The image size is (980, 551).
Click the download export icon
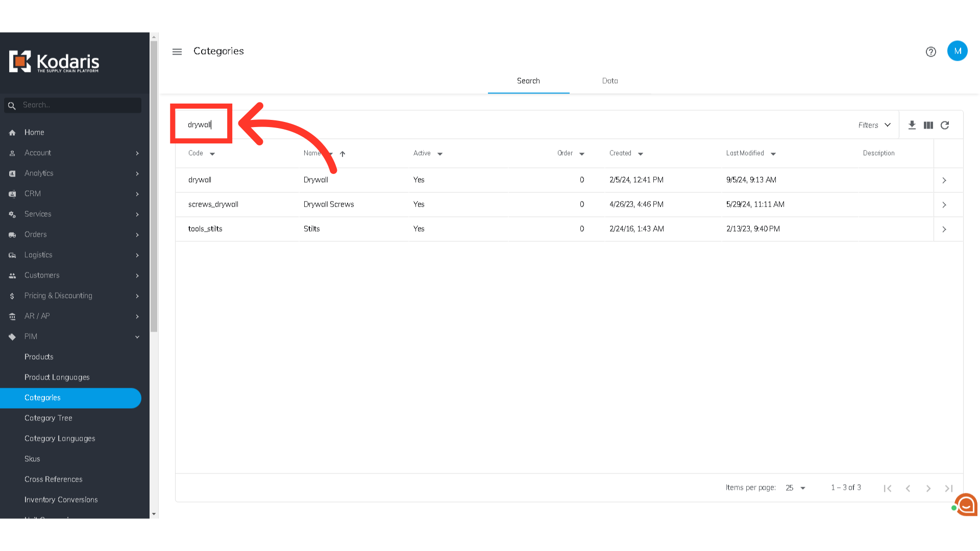click(x=912, y=125)
